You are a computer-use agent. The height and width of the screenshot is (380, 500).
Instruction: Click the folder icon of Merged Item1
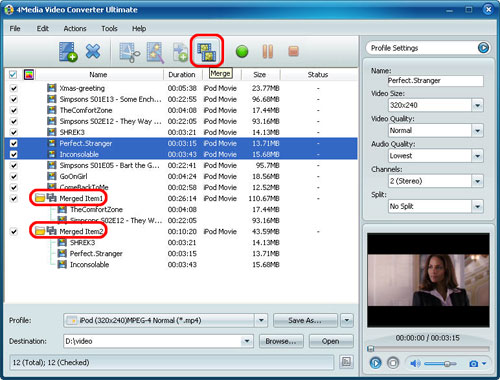coord(40,198)
